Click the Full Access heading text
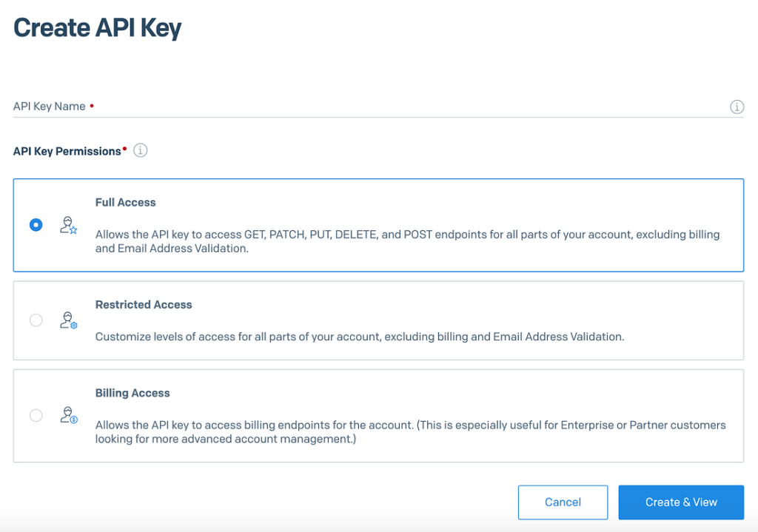 (126, 202)
